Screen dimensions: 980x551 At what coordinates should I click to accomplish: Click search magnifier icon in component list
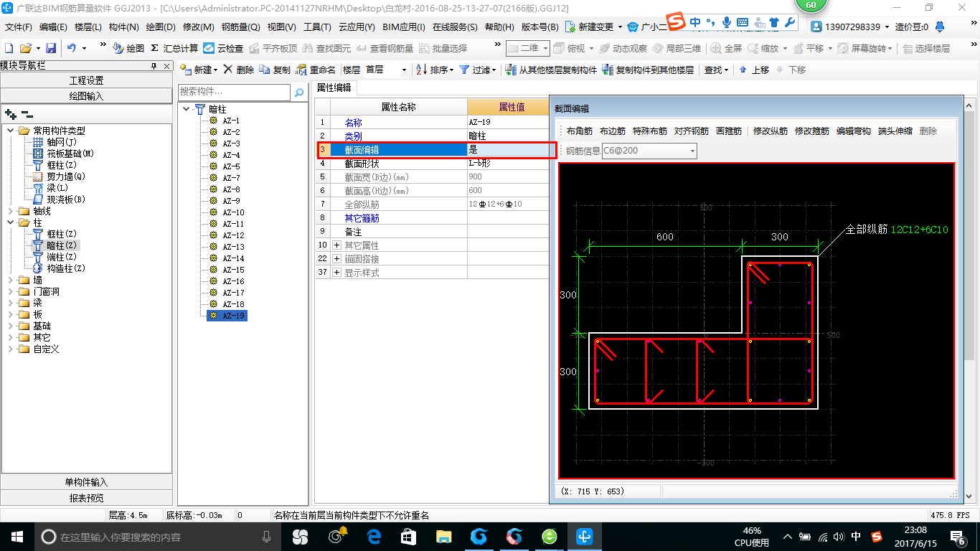[x=299, y=93]
